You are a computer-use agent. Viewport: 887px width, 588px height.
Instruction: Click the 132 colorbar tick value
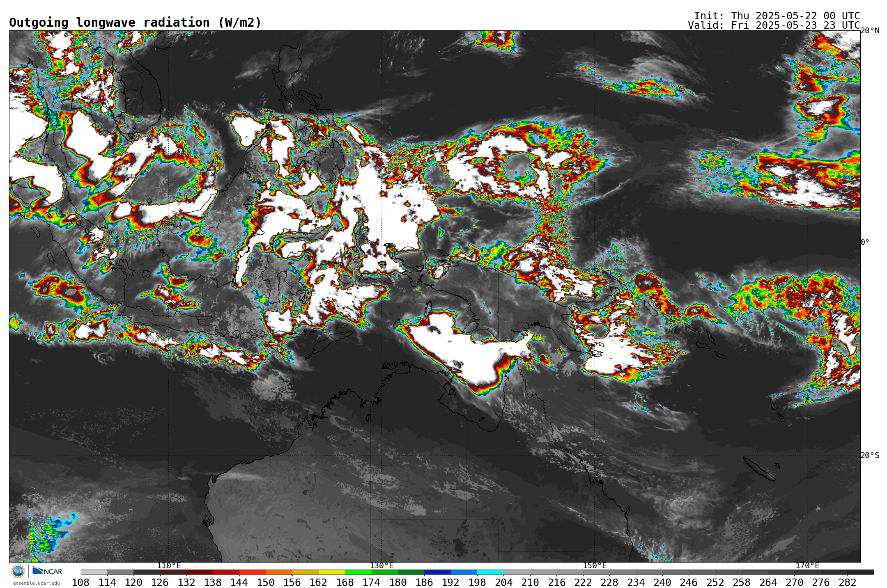tap(186, 583)
